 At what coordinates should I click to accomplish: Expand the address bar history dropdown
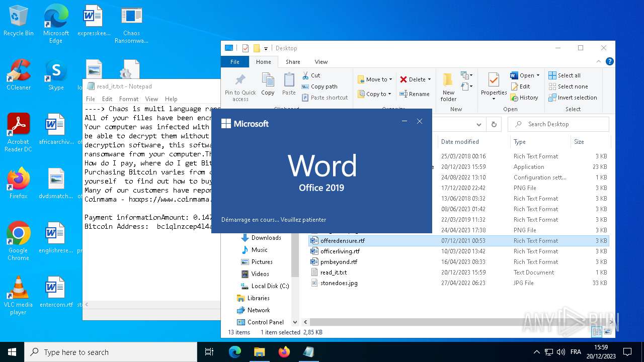click(479, 124)
